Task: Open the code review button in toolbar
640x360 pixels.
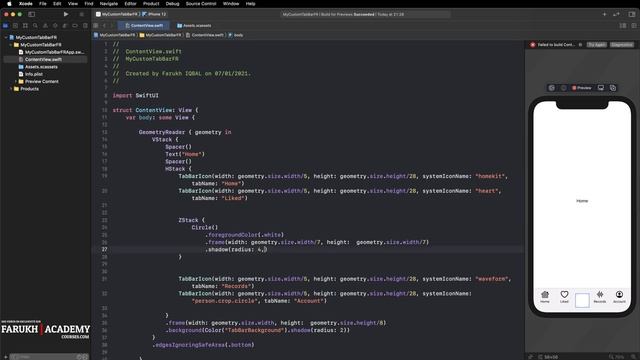Action: [616, 14]
